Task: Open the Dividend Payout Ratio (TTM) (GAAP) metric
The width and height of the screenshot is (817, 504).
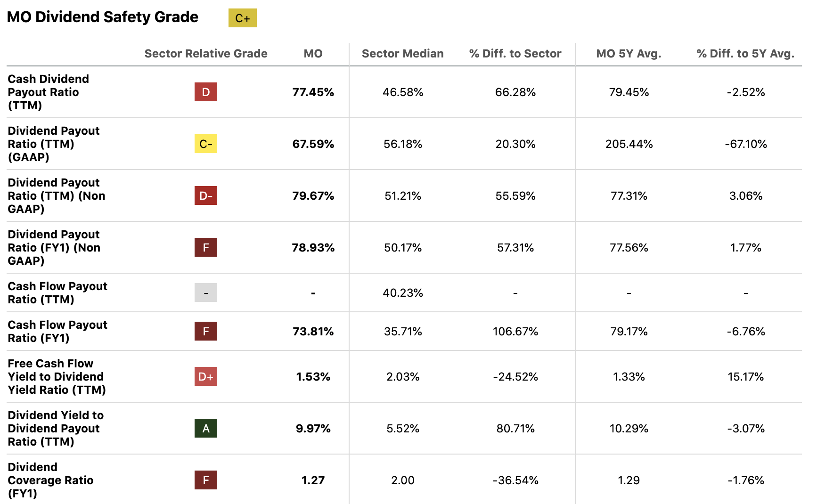Action: pos(53,144)
